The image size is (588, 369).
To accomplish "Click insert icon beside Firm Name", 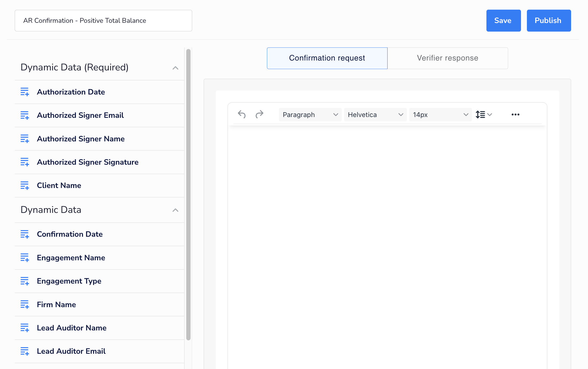I will pyautogui.click(x=25, y=304).
